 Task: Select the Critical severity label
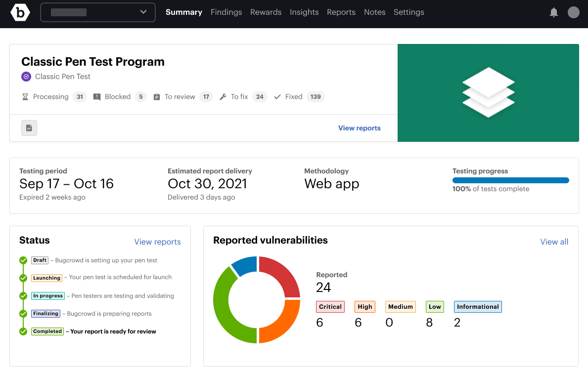[330, 307]
